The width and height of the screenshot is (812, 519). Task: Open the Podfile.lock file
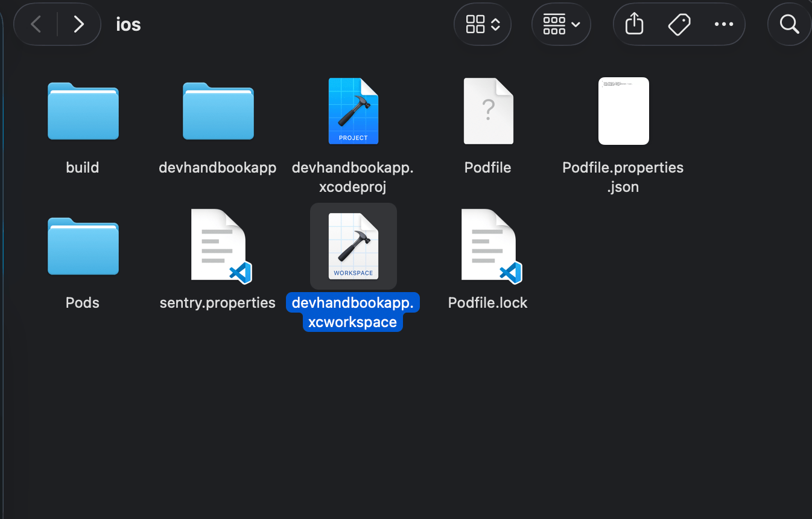point(488,246)
